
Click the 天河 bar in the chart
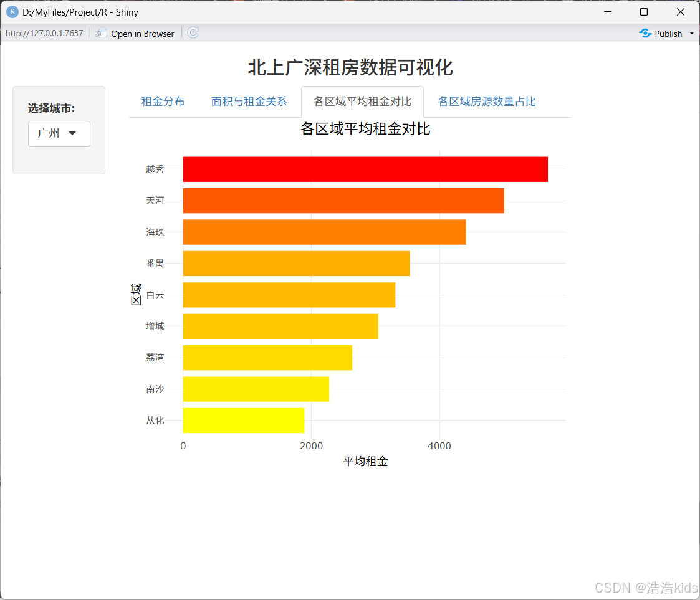coord(343,201)
